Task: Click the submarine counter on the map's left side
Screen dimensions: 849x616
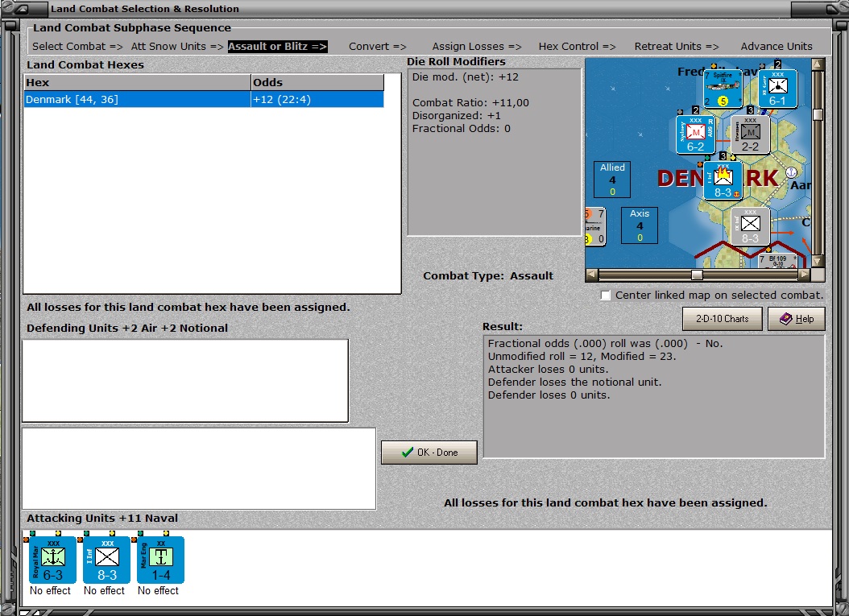Action: (595, 226)
